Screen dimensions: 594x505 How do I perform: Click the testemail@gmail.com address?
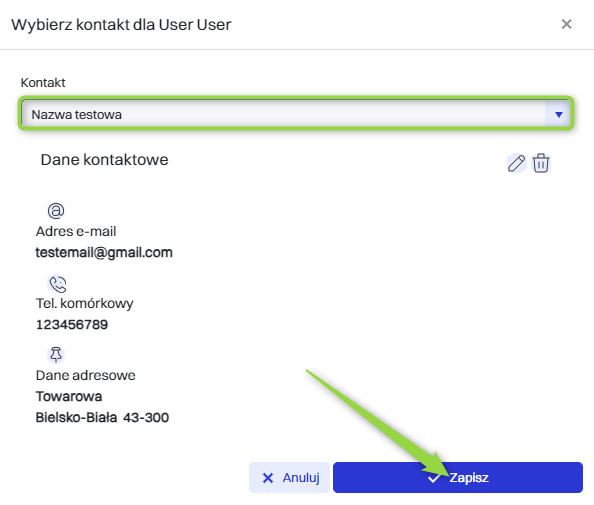(104, 253)
